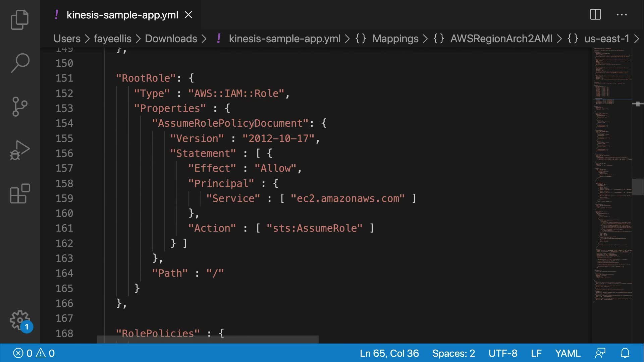Select the kinesis-sample-app.yml editor tab

(122, 15)
